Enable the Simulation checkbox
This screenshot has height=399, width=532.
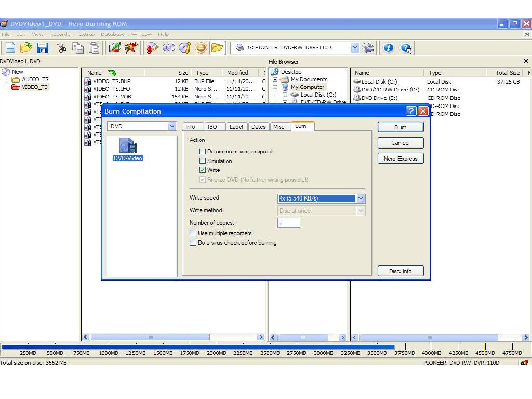pos(202,161)
